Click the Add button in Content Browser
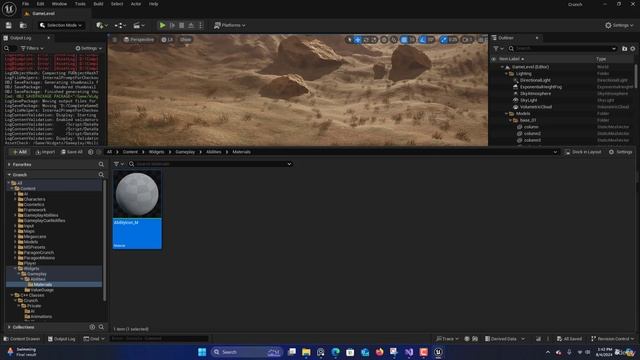The width and height of the screenshot is (640, 360). 19,152
